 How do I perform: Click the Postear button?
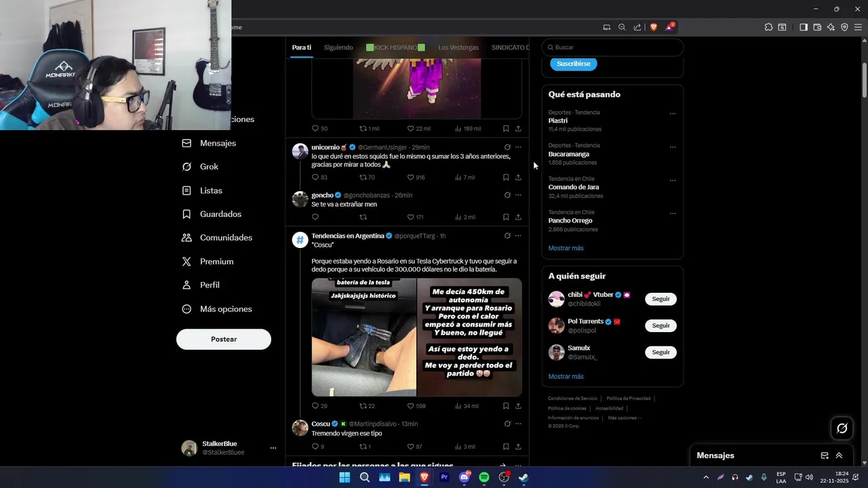pos(224,339)
